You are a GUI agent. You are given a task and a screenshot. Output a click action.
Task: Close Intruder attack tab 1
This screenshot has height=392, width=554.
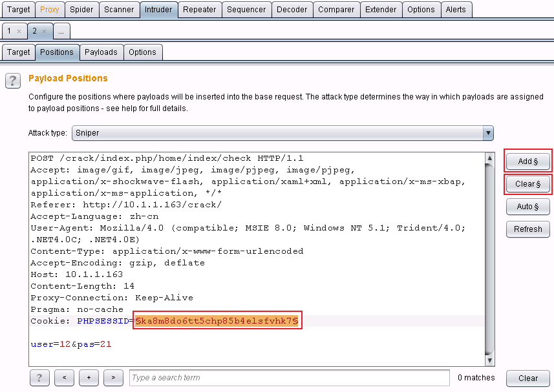tap(19, 32)
